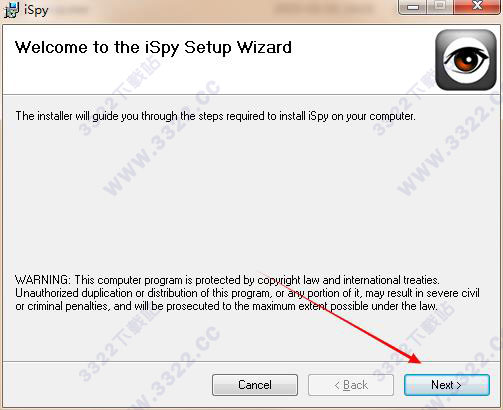
Task: Click the empty gray area of the dialog body
Action: point(250,200)
